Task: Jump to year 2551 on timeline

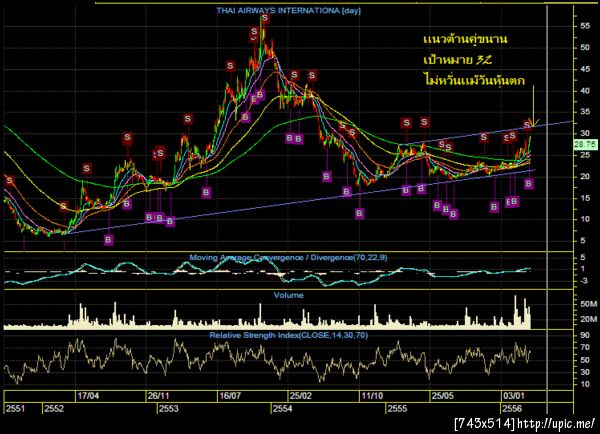Action: coord(16,408)
